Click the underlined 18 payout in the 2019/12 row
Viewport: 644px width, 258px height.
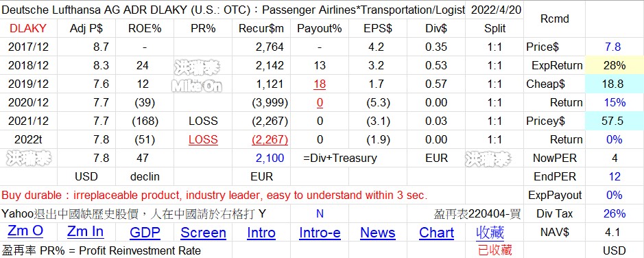tap(320, 84)
